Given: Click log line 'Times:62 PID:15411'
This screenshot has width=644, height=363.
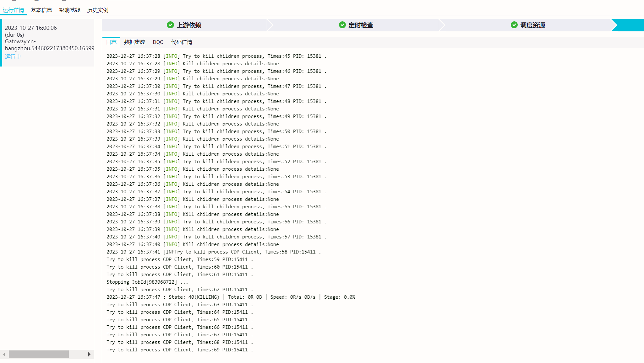Looking at the screenshot, I should coord(180,289).
